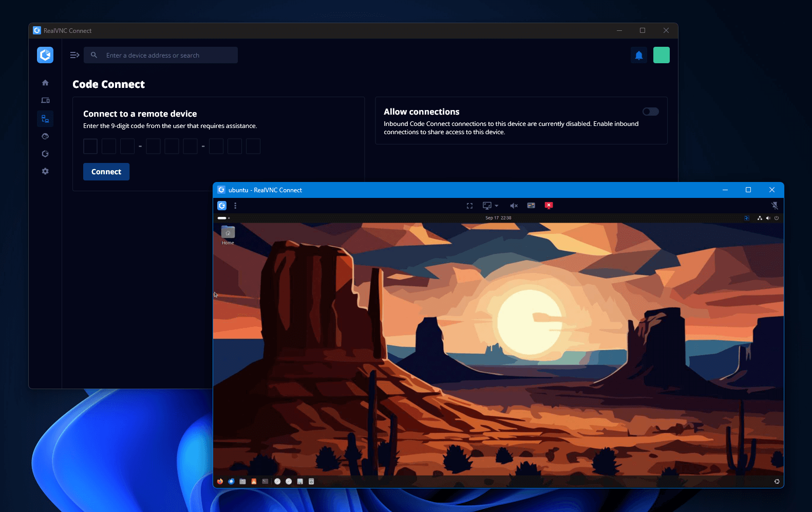
Task: Click the Connect button
Action: point(106,172)
